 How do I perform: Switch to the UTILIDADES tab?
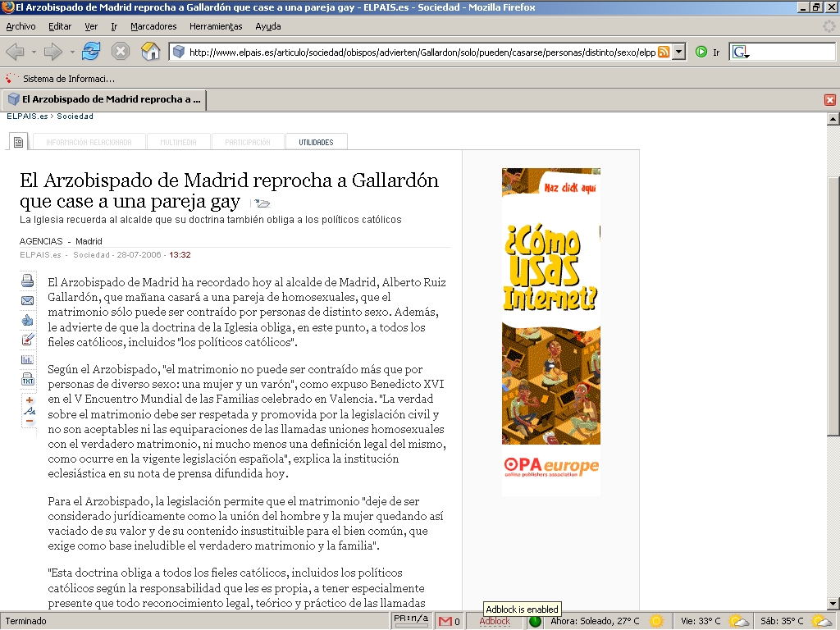point(316,142)
